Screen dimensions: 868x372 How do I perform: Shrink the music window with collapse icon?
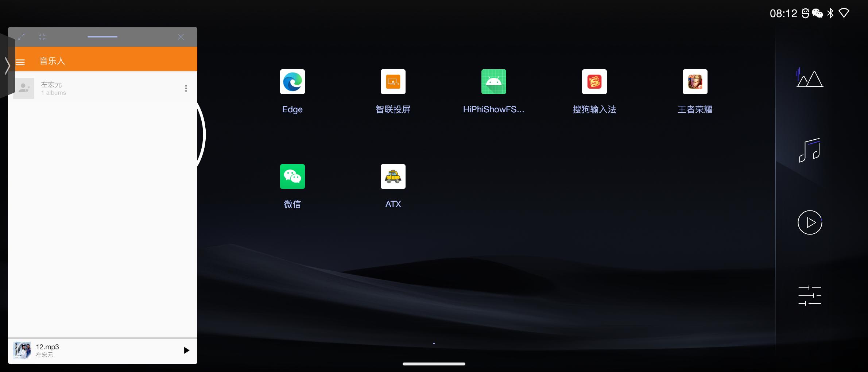point(42,36)
